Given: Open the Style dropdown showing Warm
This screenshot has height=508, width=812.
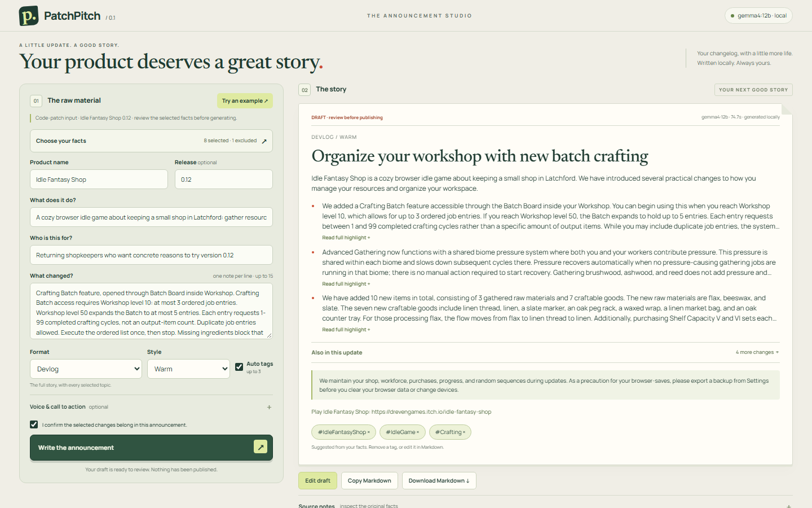Looking at the screenshot, I should 188,369.
